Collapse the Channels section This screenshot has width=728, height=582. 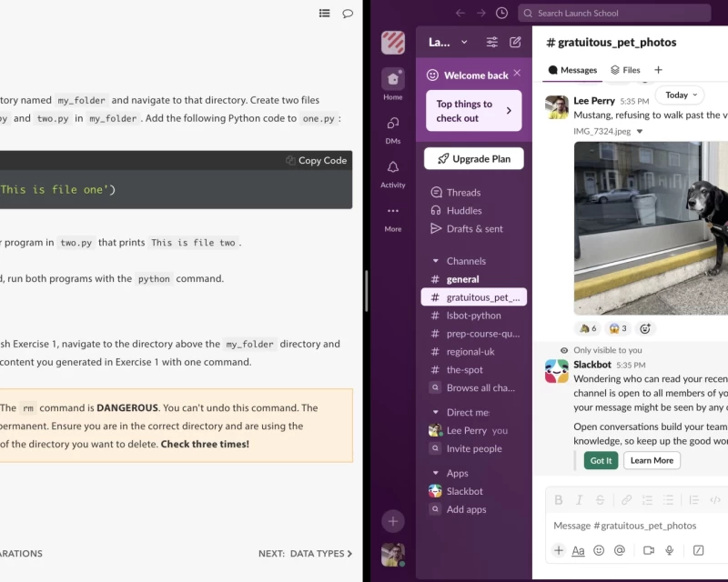click(436, 261)
